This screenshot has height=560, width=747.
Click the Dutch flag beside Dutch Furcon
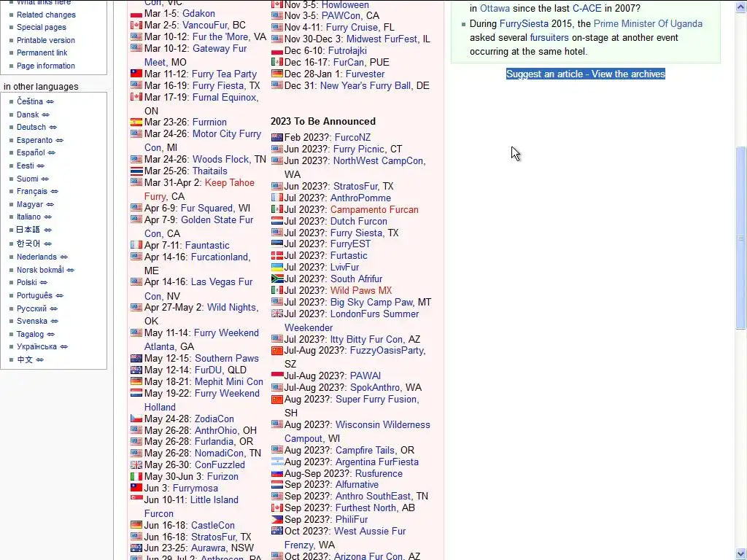pos(276,221)
